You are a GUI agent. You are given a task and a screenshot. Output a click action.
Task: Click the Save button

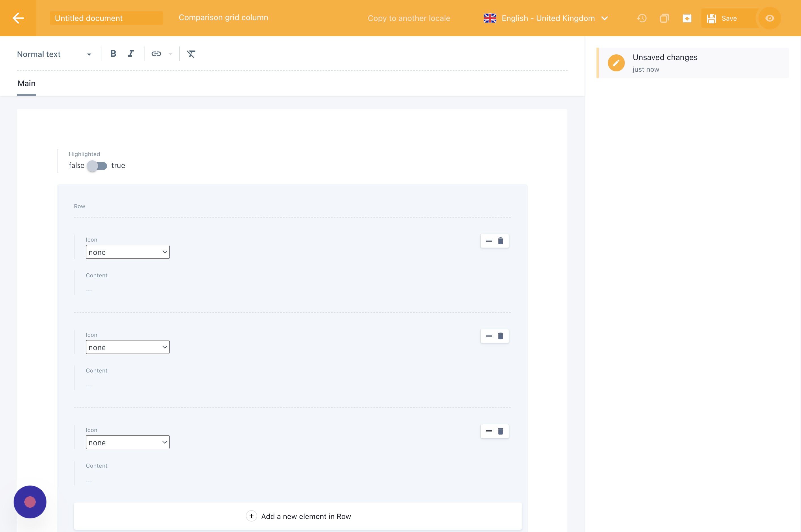click(723, 18)
